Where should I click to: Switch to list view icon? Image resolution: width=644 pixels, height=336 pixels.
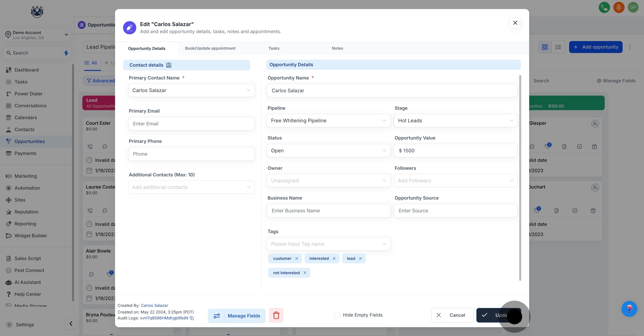pyautogui.click(x=558, y=47)
